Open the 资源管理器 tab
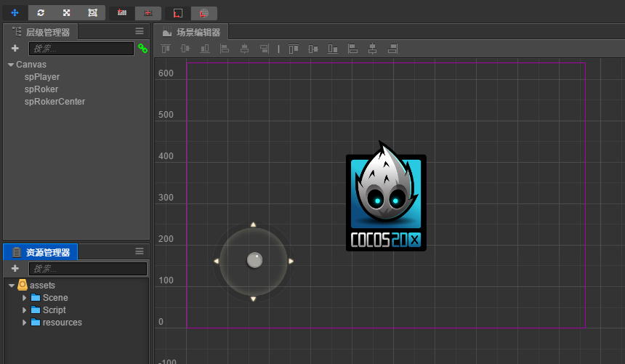The image size is (625, 364). [x=41, y=252]
